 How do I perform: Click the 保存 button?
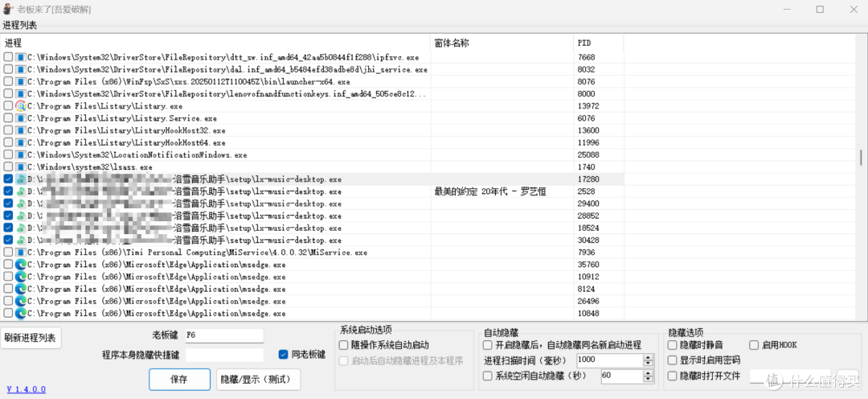179,380
